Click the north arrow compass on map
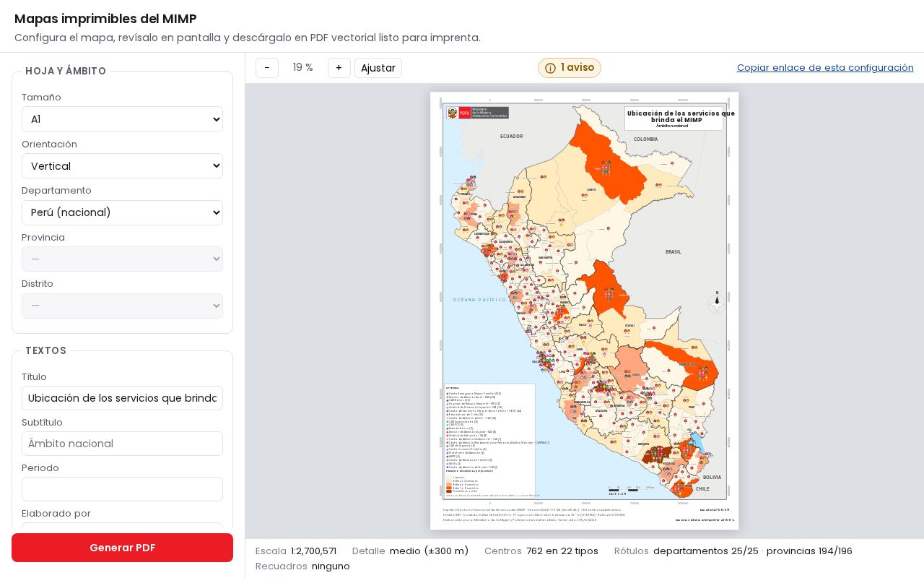The height and width of the screenshot is (578, 924). [717, 301]
